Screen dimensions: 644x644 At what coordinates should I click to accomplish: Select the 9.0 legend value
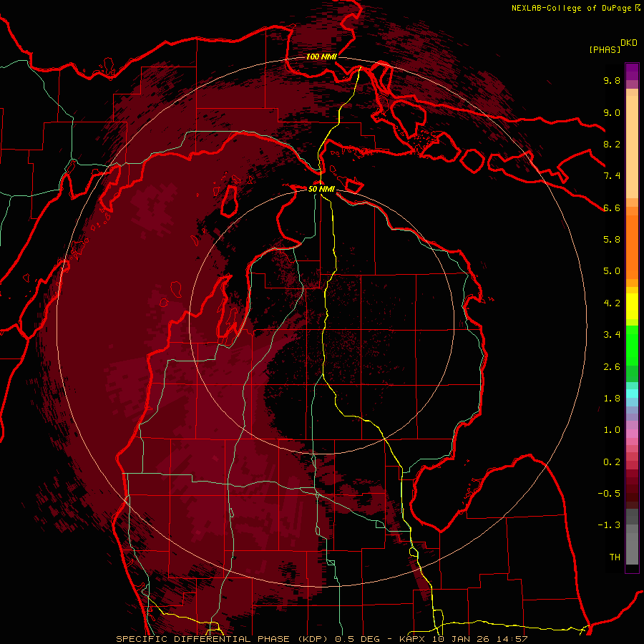[x=612, y=112]
